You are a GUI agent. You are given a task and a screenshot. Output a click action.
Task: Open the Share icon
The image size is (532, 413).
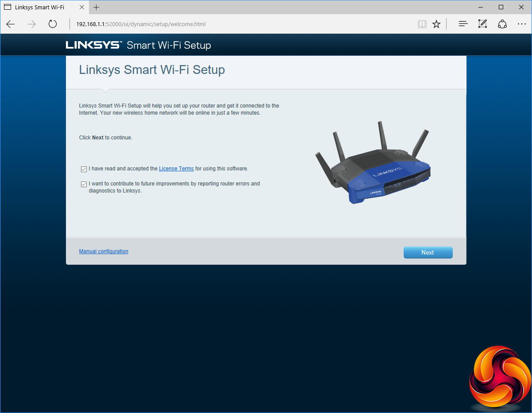[x=502, y=24]
